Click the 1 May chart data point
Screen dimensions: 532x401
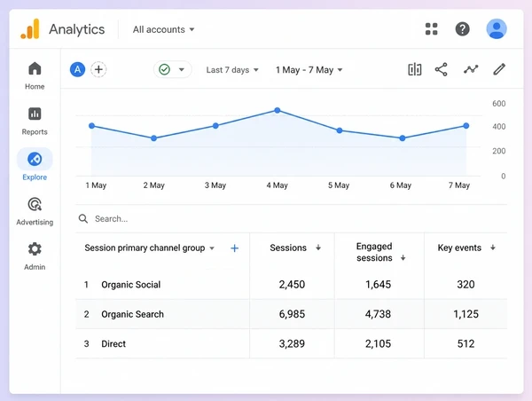pos(91,126)
